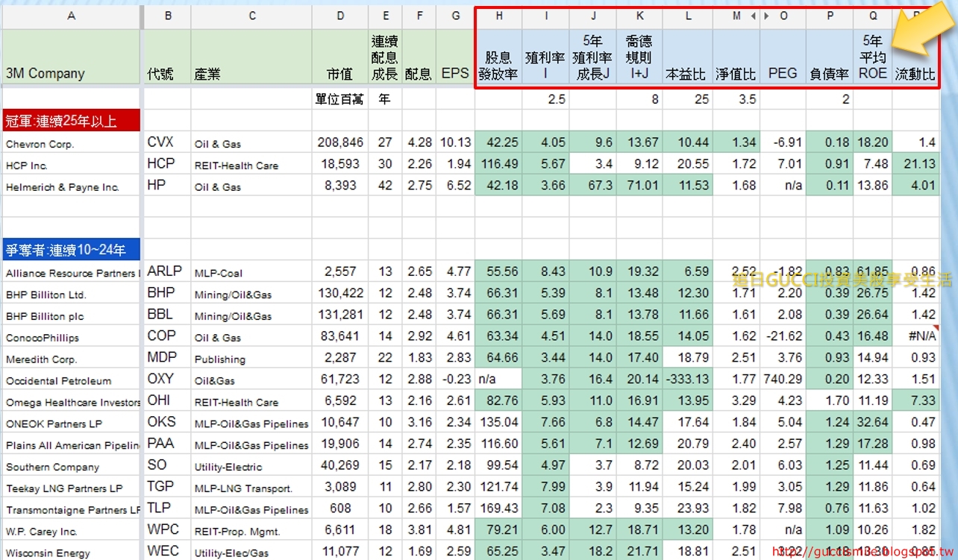Click the '負債率' header cell
The image size is (958, 560).
830,57
